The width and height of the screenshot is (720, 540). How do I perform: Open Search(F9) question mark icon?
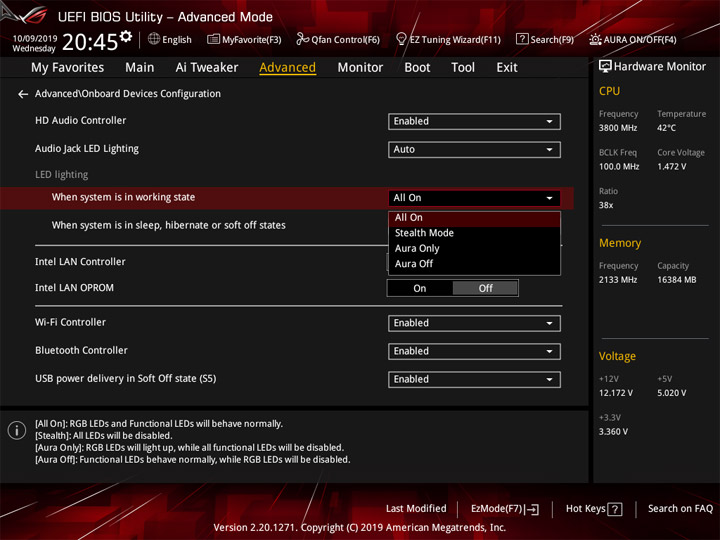point(522,39)
